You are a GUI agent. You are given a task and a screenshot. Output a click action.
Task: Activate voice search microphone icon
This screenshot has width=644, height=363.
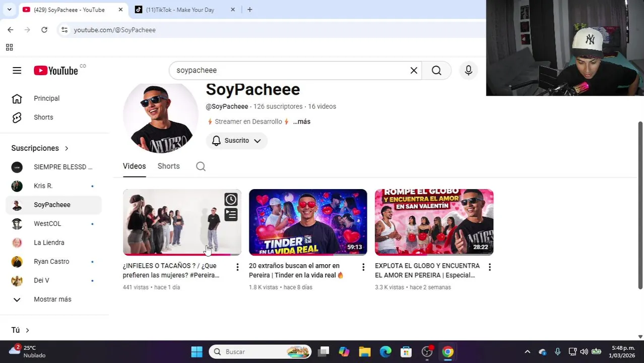tap(468, 71)
